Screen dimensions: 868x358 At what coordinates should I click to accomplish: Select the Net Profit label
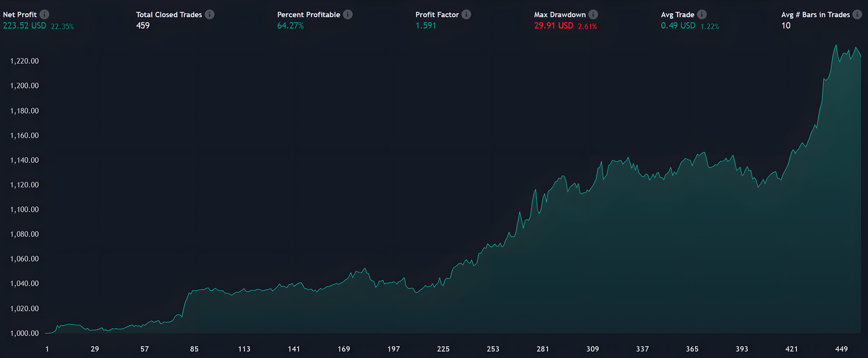[20, 15]
